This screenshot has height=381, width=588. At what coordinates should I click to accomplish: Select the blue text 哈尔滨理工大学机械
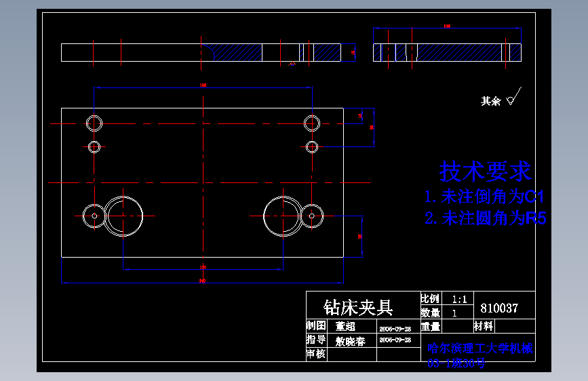(x=480, y=348)
